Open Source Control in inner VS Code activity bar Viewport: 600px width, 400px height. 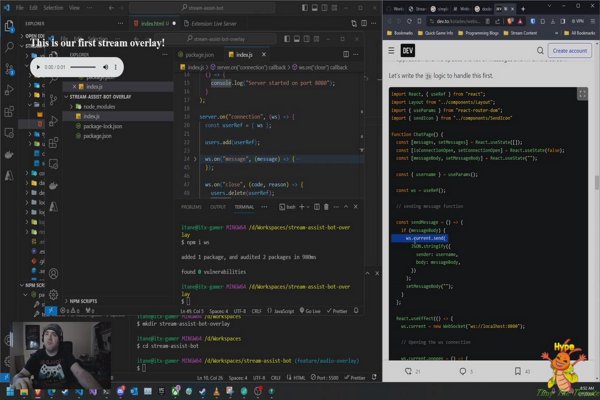click(54, 100)
